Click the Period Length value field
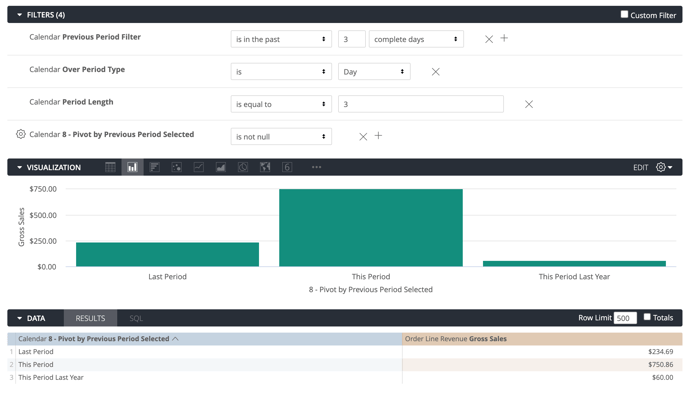This screenshot has height=393, width=688. click(x=421, y=104)
